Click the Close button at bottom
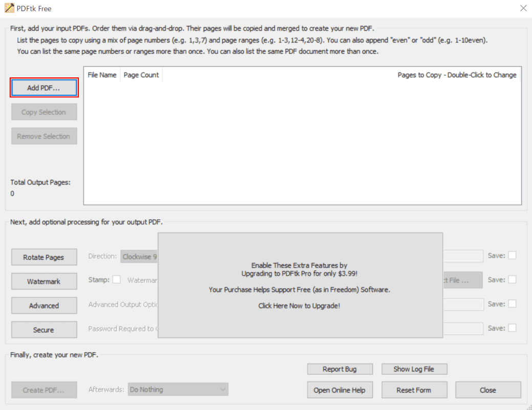 [x=488, y=390]
